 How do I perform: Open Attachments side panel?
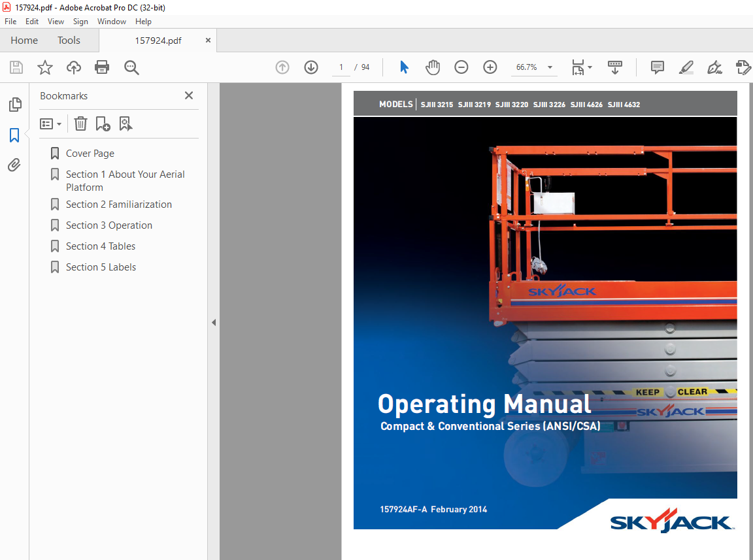pyautogui.click(x=14, y=165)
